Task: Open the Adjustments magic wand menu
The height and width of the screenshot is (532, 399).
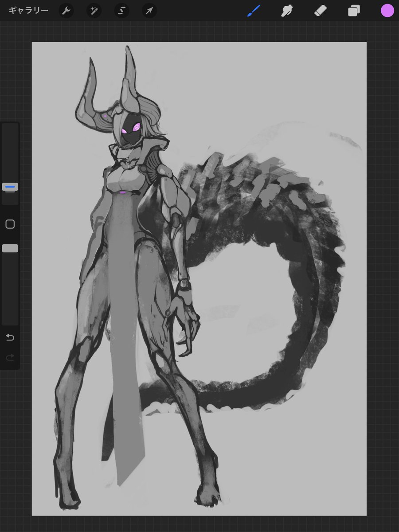Action: (94, 11)
